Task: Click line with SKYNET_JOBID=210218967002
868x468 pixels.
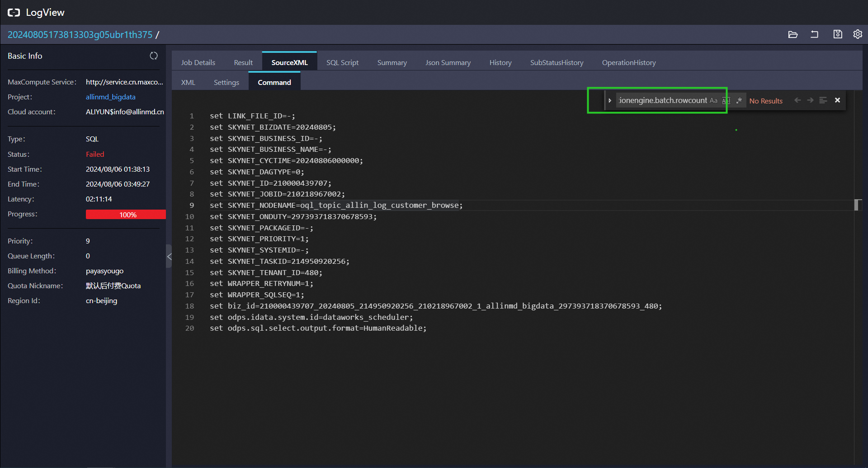Action: point(277,194)
